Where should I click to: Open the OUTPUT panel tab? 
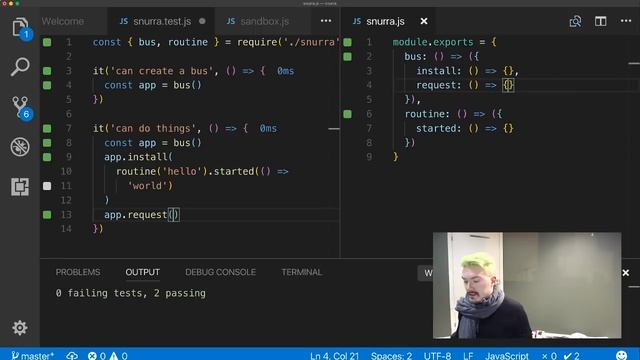[142, 272]
